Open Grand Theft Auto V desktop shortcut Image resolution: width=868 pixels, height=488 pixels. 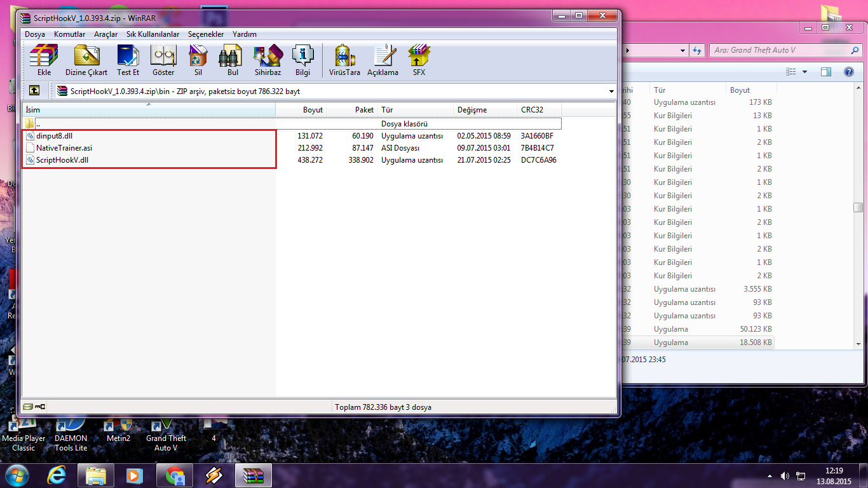tap(166, 435)
